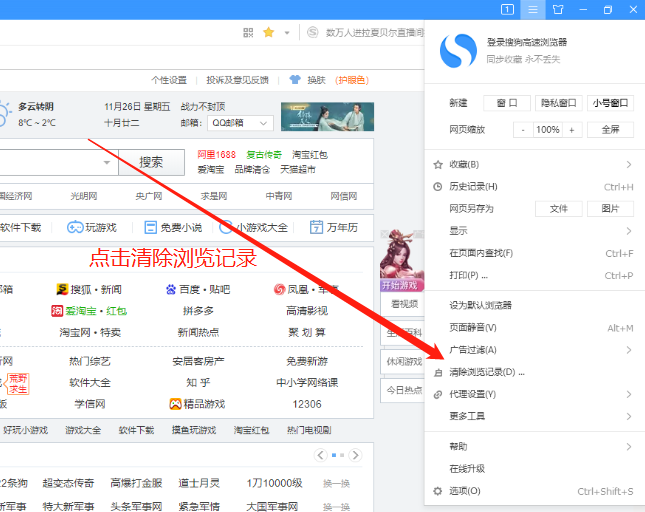Click 投诉及意见反馈 link
The width and height of the screenshot is (645, 512).
pos(237,80)
